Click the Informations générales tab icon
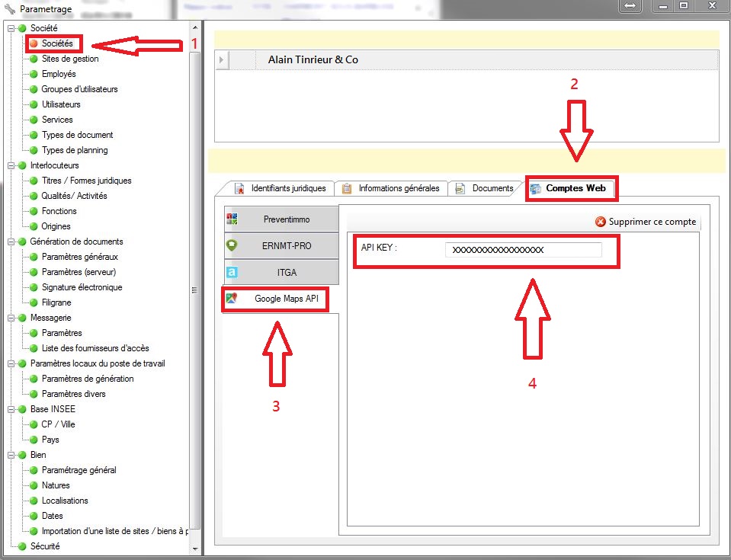Viewport: 731px width, 560px height. point(347,188)
